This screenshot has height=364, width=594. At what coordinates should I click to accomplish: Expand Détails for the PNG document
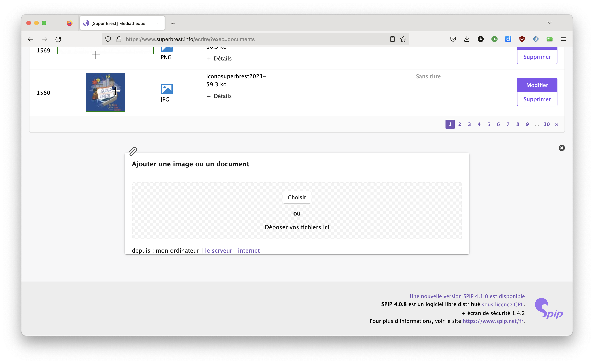[219, 58]
